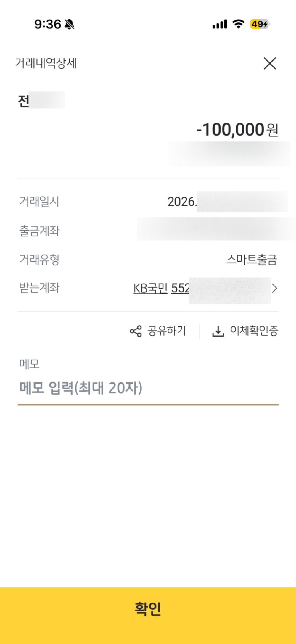
Task: Tap the silent bell icon in status bar
Action: tap(69, 24)
